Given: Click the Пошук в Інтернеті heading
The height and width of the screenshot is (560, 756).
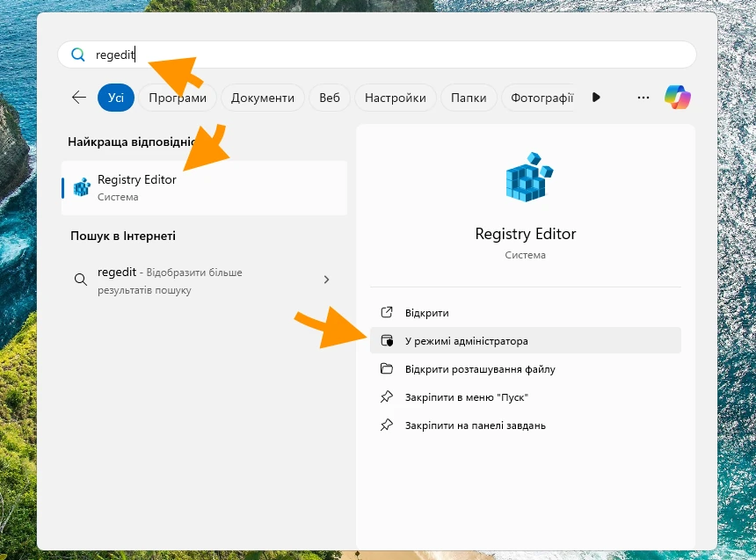Looking at the screenshot, I should [123, 236].
